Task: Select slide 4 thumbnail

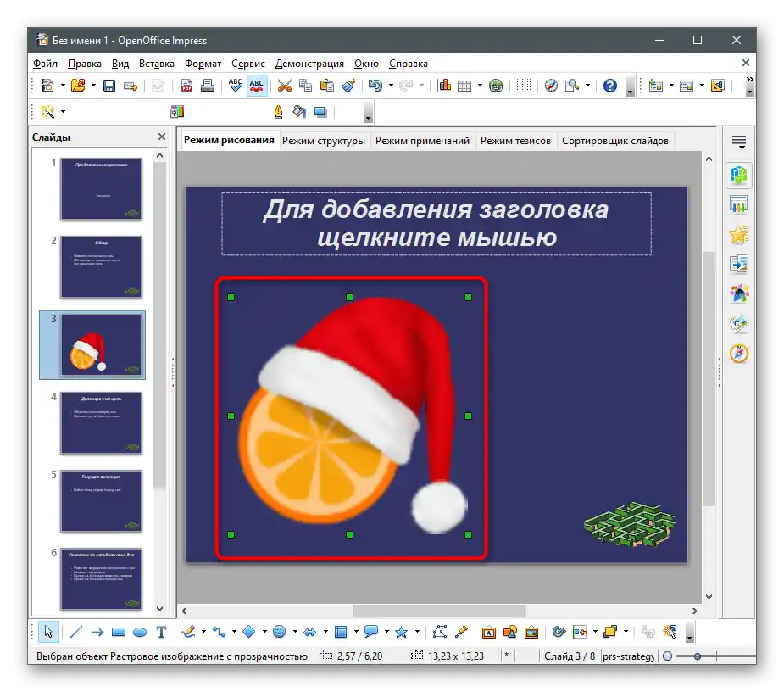Action: 101,423
